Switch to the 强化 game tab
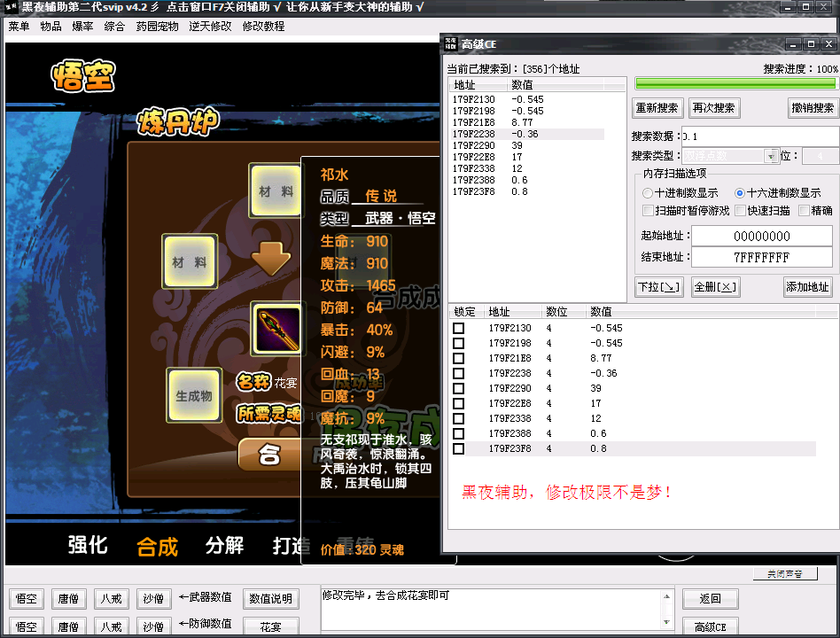Image resolution: width=840 pixels, height=638 pixels. coord(88,545)
